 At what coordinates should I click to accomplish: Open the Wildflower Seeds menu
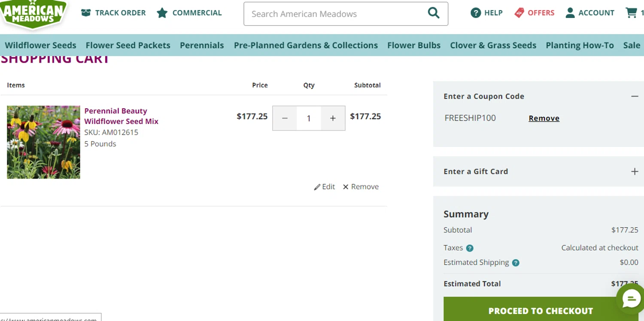tap(41, 45)
